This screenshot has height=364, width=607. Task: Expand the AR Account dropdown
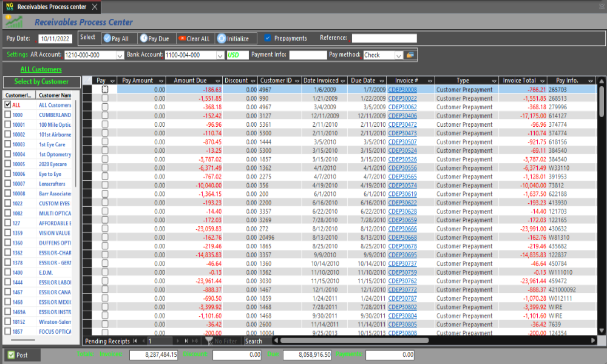point(120,55)
